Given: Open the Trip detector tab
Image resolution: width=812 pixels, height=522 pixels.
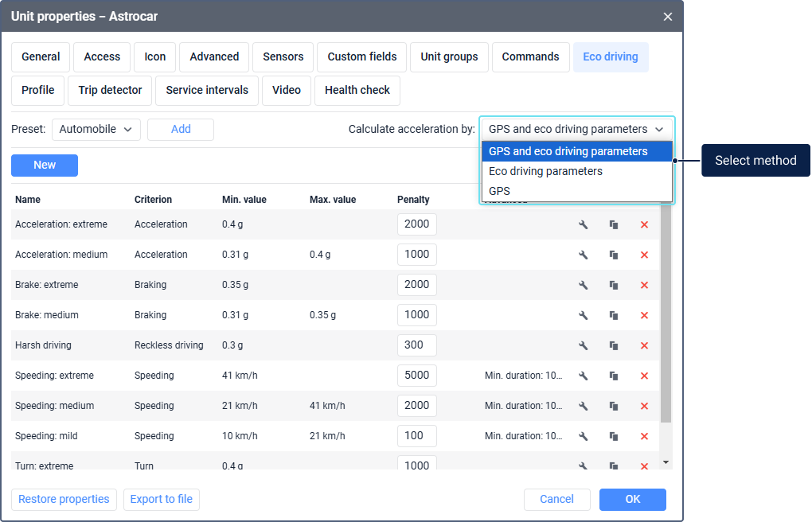Looking at the screenshot, I should pyautogui.click(x=110, y=90).
